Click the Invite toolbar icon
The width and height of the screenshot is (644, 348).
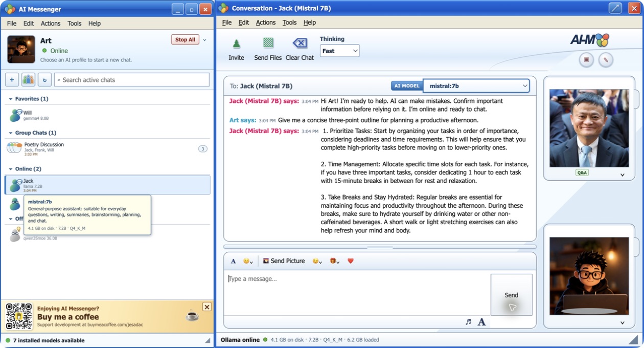(236, 44)
